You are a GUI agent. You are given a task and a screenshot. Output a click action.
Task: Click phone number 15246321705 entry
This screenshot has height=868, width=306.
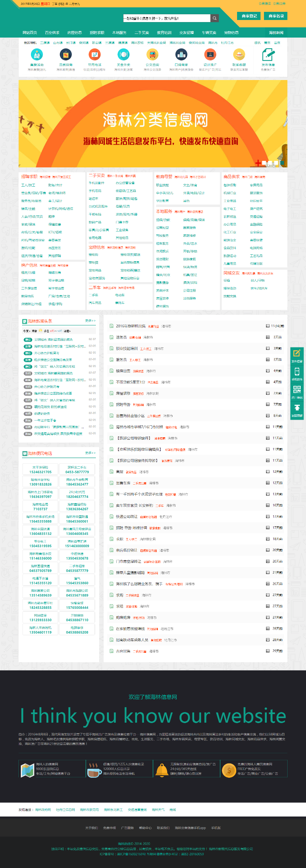tap(40, 470)
